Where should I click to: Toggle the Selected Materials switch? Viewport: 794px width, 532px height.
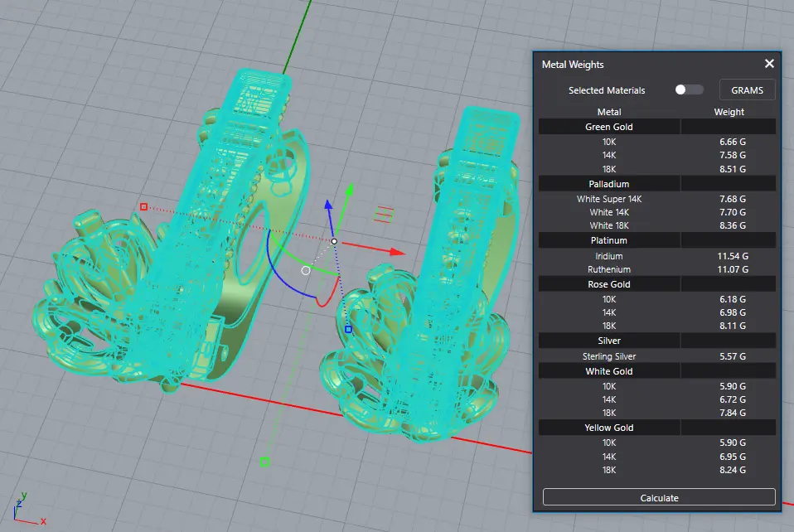coord(689,89)
